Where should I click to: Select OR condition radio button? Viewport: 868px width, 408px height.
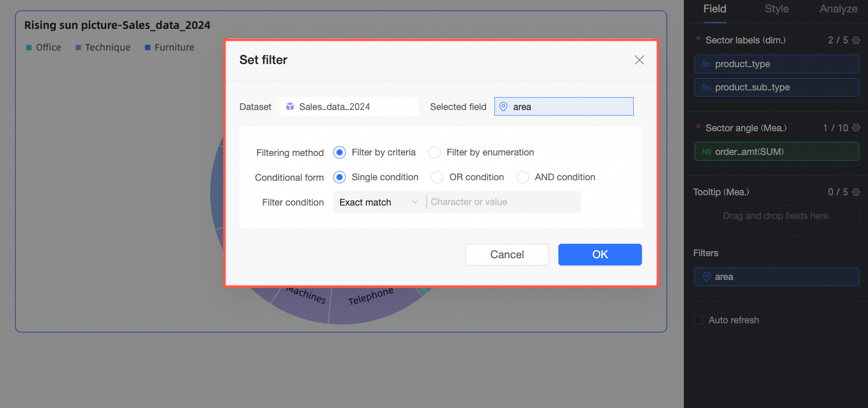click(437, 177)
